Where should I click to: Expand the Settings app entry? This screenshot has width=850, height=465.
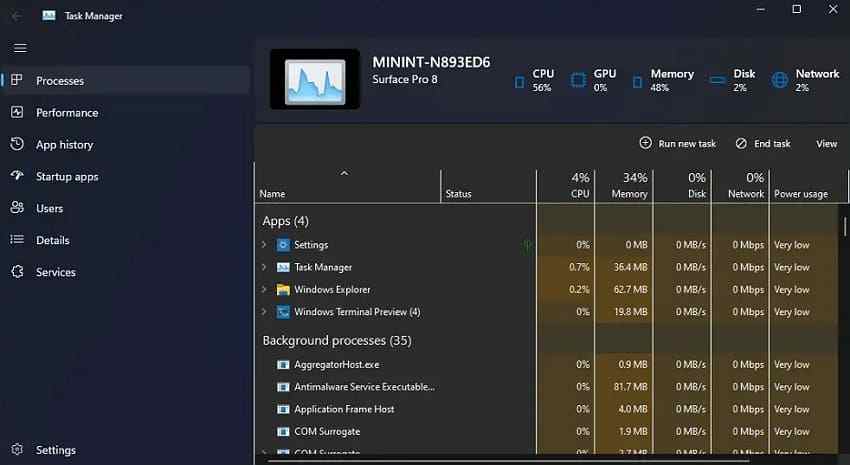pos(264,245)
